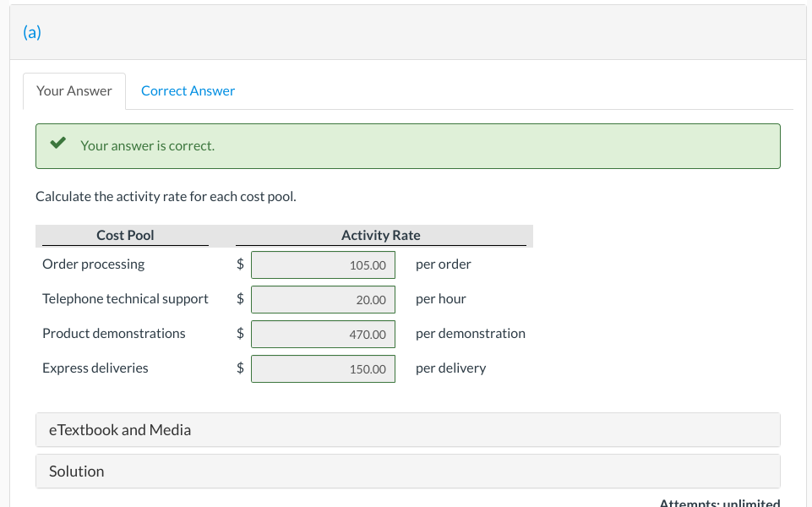Click the green checkmark icon
Screen dimensions: 812x507
coord(57,144)
